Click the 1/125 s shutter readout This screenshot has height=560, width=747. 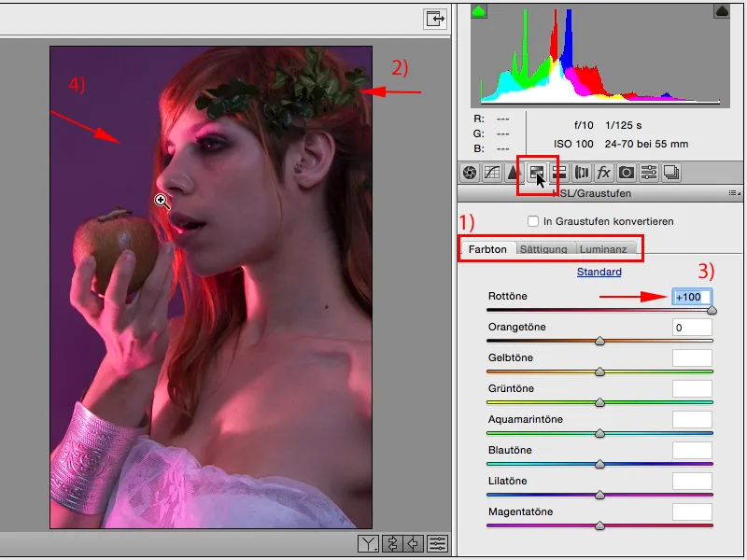pyautogui.click(x=623, y=125)
